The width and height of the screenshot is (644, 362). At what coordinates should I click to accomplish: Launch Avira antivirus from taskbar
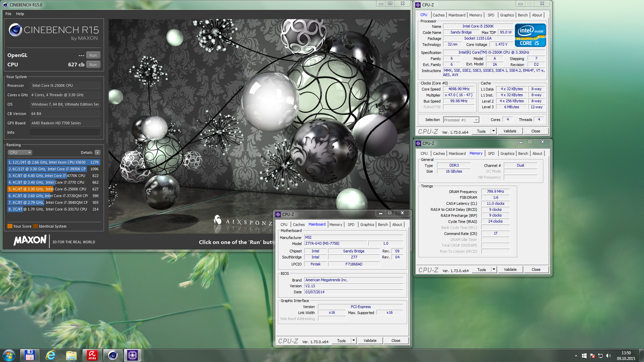pyautogui.click(x=92, y=355)
